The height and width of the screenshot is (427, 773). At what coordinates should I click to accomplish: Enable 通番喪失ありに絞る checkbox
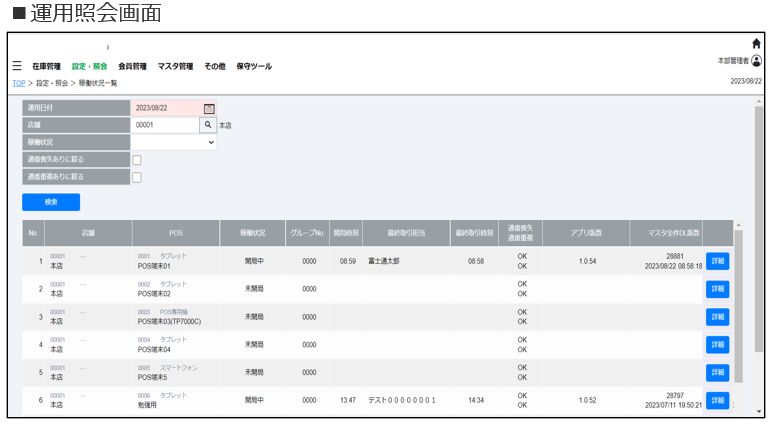(x=137, y=160)
